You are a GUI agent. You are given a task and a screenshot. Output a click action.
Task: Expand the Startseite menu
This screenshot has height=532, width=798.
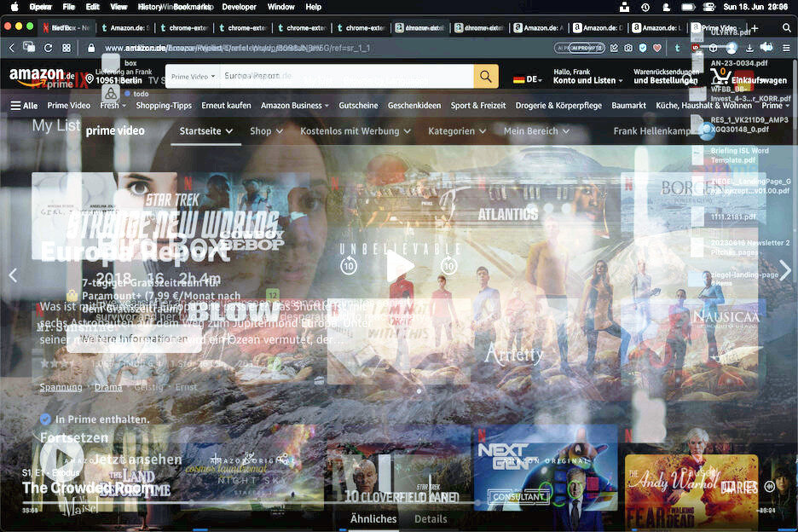click(206, 131)
